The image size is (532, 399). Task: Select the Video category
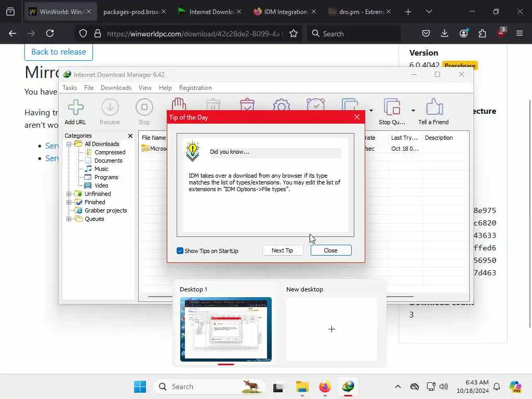pos(101,185)
